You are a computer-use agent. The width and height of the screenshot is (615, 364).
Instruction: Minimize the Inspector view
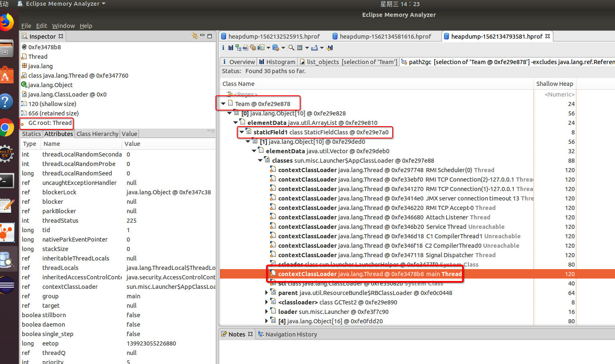202,36
